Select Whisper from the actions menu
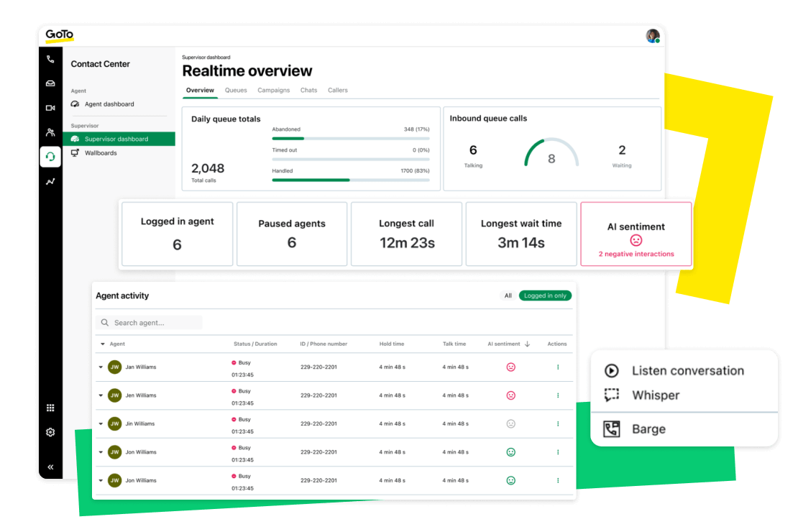 click(657, 395)
